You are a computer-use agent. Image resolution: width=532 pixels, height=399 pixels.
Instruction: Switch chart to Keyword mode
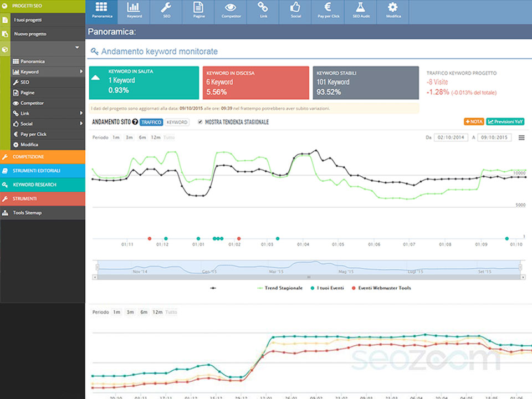click(177, 122)
